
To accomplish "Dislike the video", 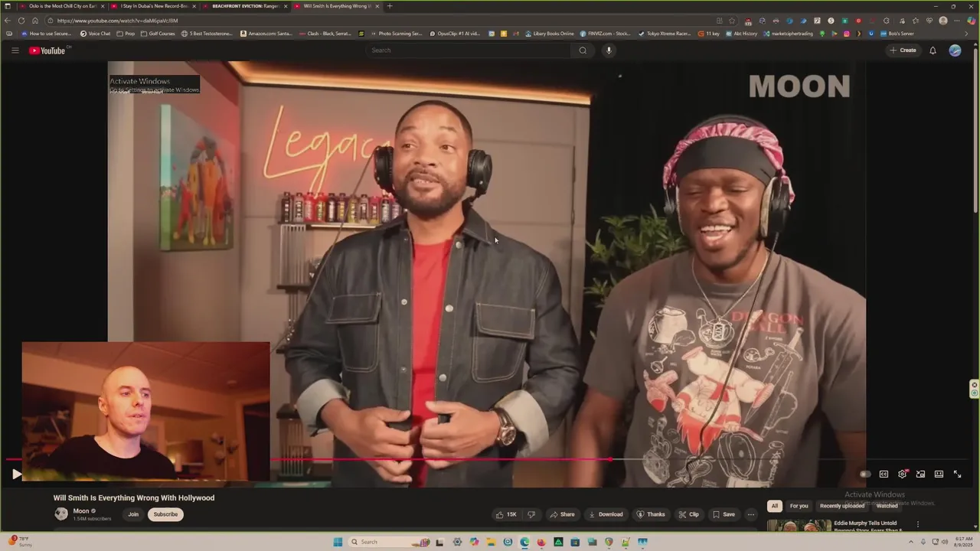I will [531, 514].
